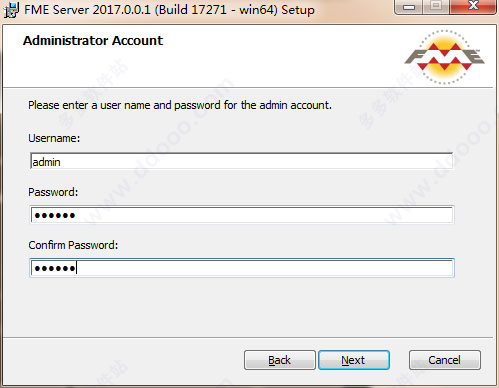Click the Password label
The image size is (499, 388).
[53, 192]
